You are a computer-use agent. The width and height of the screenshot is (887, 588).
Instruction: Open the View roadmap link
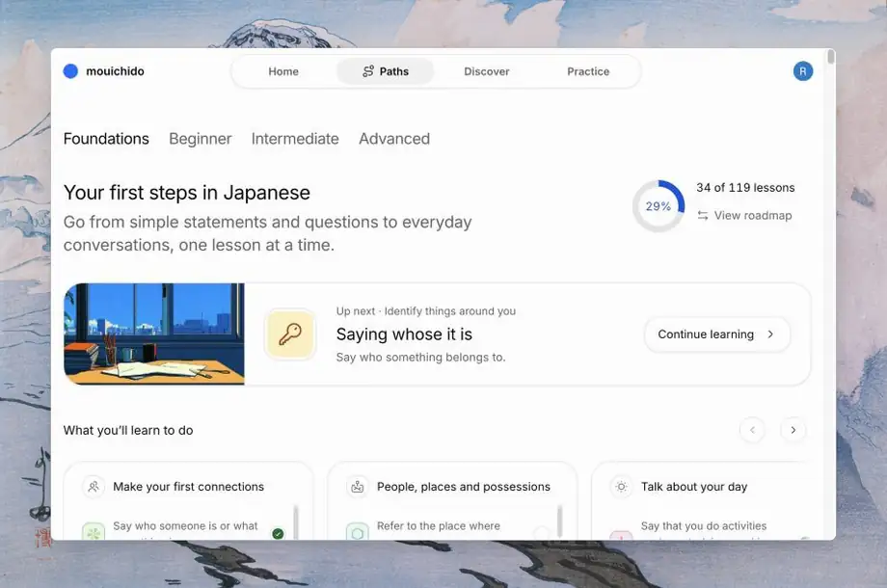click(744, 215)
